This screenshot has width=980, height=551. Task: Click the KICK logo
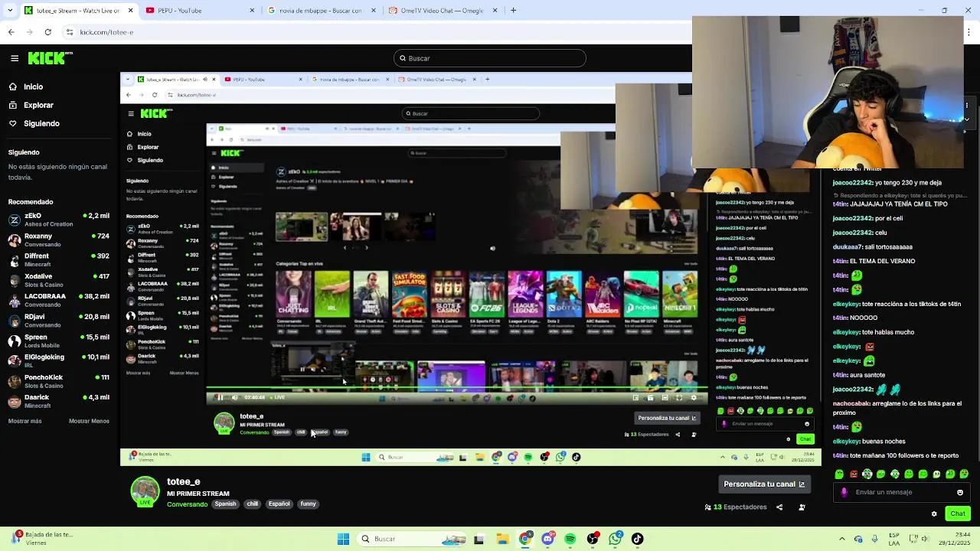click(50, 58)
